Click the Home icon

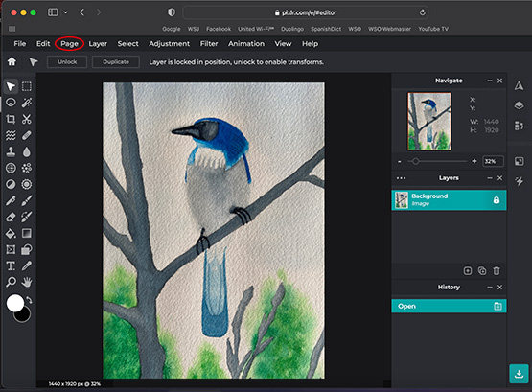(x=12, y=61)
